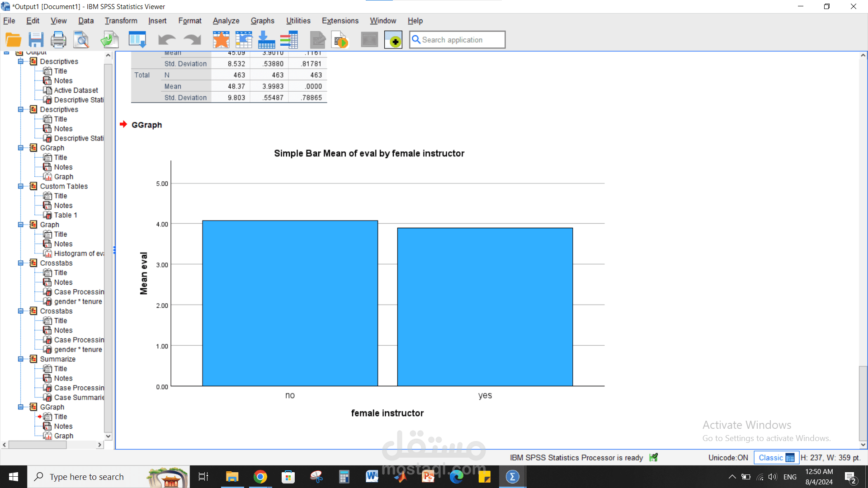This screenshot has height=488, width=868.
Task: Open Print Preview magnifier icon
Action: coord(82,40)
